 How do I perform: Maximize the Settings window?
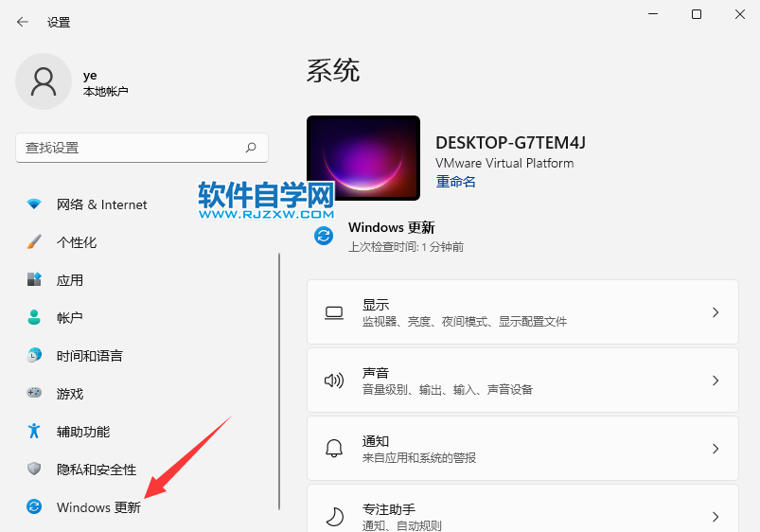696,14
